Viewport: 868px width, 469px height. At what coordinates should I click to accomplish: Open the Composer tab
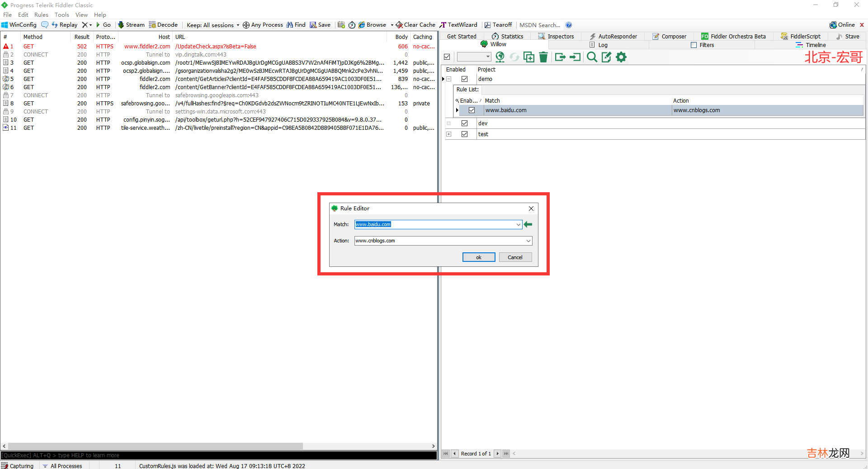pyautogui.click(x=669, y=36)
